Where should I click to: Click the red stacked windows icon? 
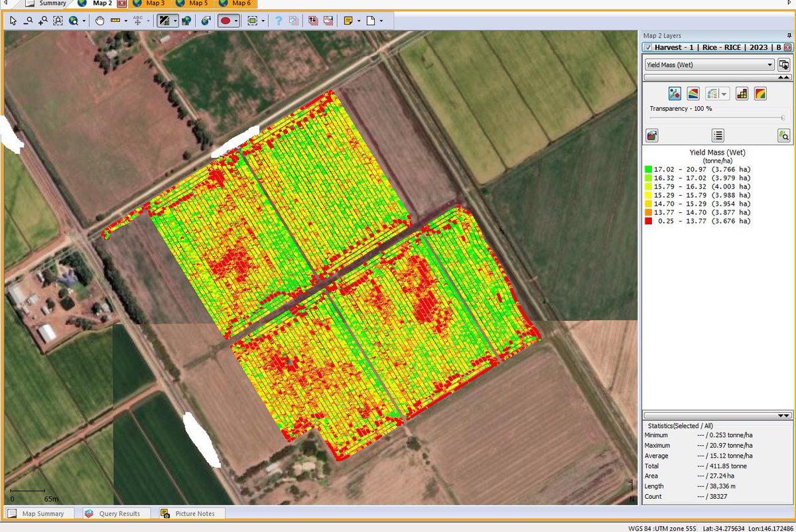[x=328, y=21]
